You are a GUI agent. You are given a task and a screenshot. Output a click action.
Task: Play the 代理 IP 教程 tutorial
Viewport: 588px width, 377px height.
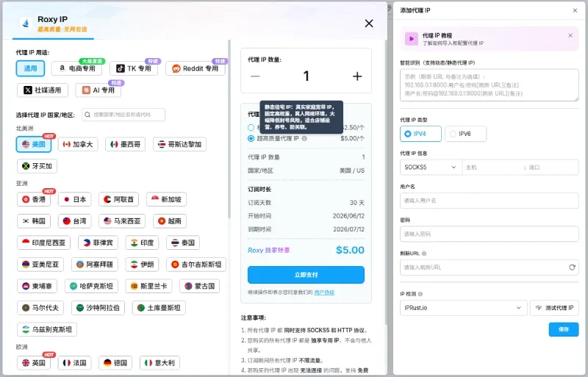click(412, 39)
